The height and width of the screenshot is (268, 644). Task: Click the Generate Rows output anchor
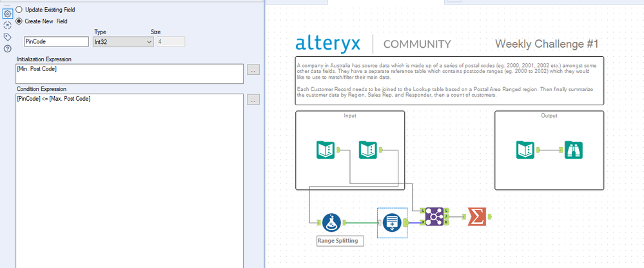[x=405, y=222]
